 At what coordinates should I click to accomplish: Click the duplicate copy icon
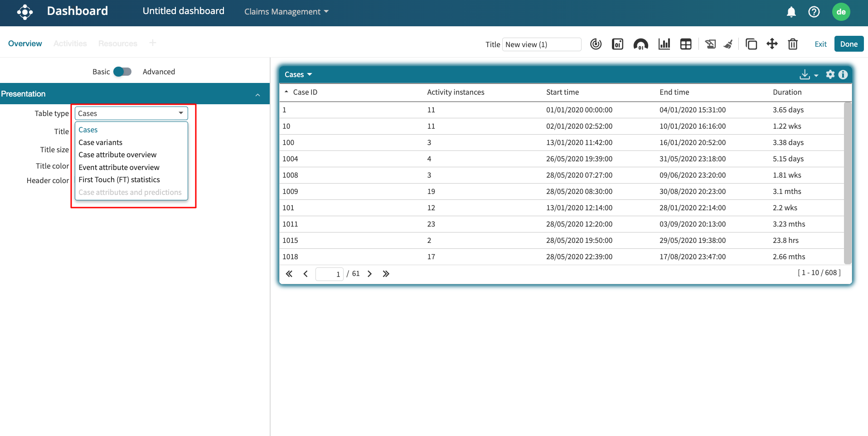(751, 44)
